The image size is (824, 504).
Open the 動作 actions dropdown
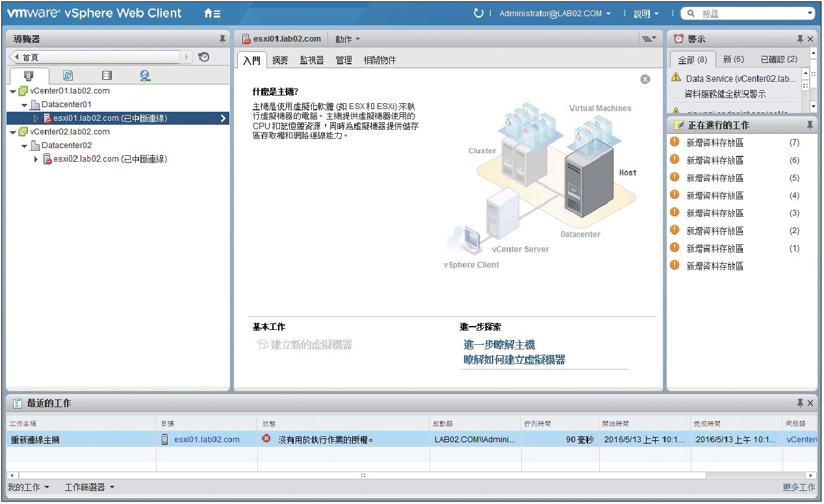pos(348,39)
